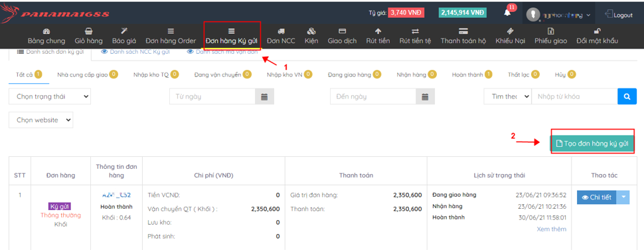644x250 pixels.
Task: Click the Khối : 0.64 text
Action: (x=116, y=217)
